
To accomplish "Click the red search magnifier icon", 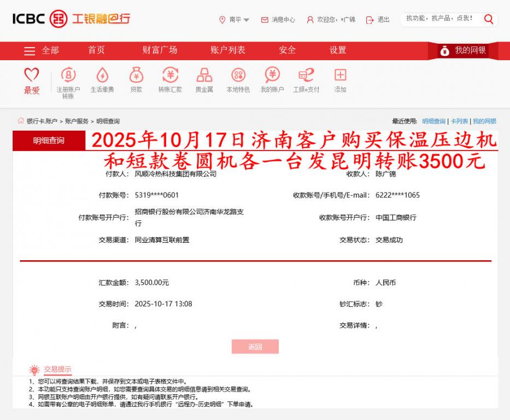I will tap(489, 18).
